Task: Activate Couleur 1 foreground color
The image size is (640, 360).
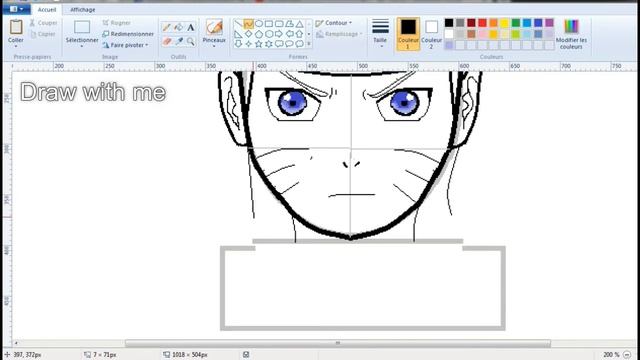Action: (408, 34)
